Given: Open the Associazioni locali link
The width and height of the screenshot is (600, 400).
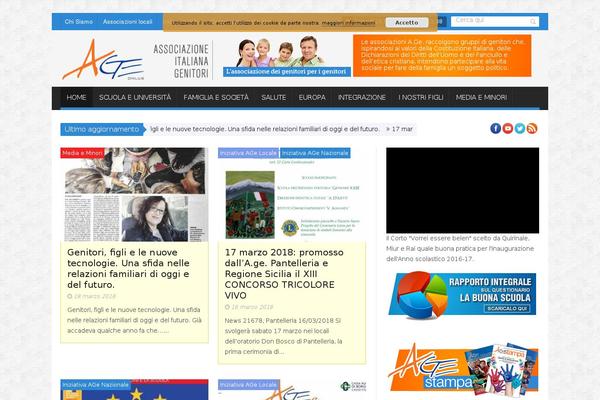Looking at the screenshot, I should coord(127,22).
